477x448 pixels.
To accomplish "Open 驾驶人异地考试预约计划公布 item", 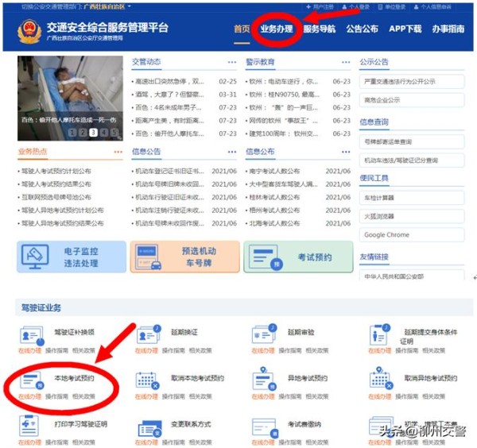I will [x=62, y=210].
